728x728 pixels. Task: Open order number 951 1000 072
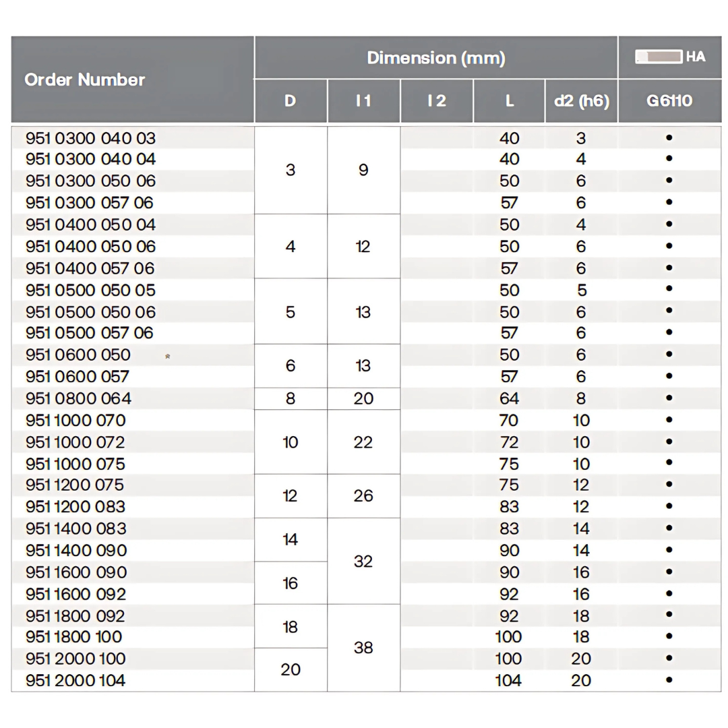[x=75, y=442]
